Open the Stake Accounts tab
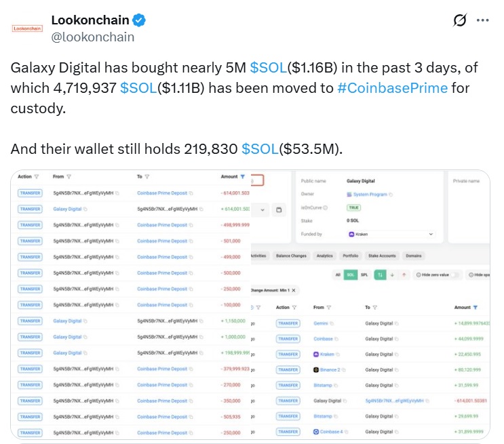 click(382, 256)
